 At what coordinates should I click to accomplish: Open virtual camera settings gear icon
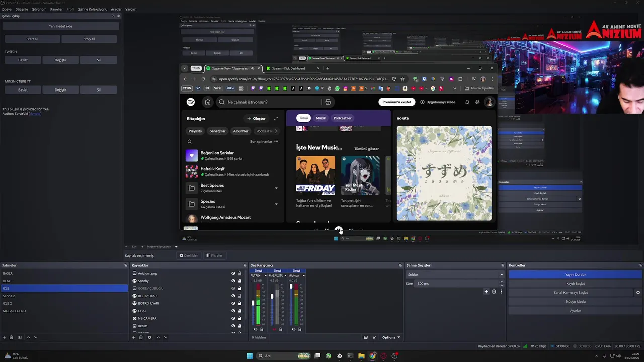click(638, 292)
